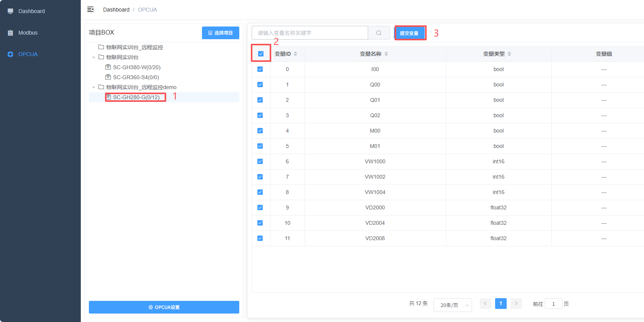This screenshot has height=322, width=644.
Task: Click the 选择项目 button
Action: [x=220, y=33]
